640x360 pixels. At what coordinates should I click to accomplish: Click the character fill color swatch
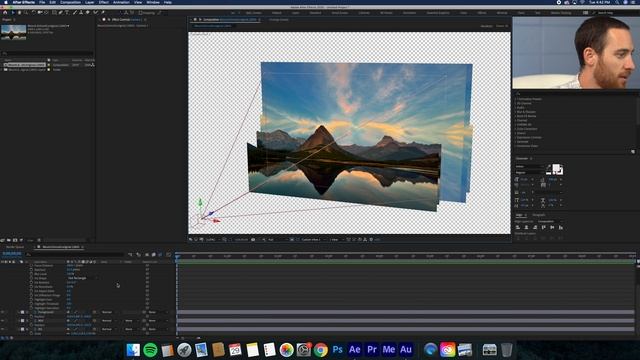[556, 168]
